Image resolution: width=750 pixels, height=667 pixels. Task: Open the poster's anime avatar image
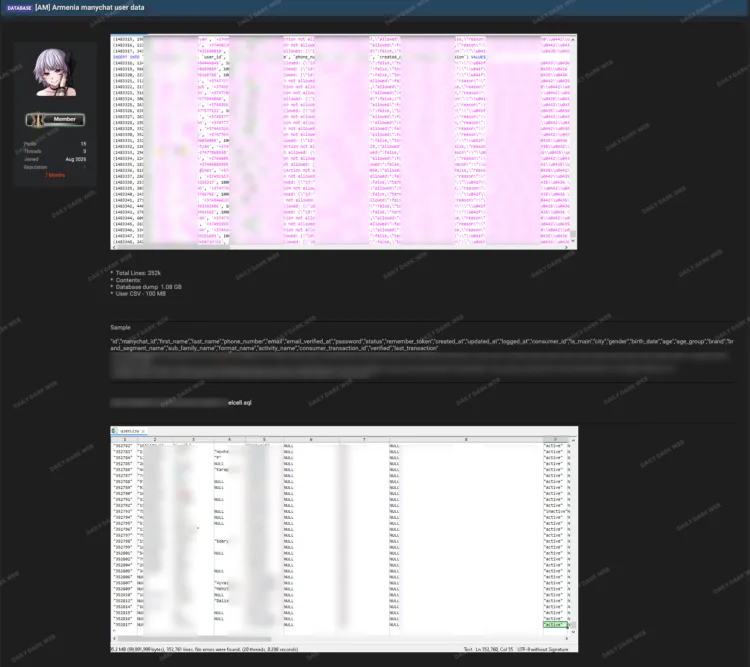[x=55, y=72]
